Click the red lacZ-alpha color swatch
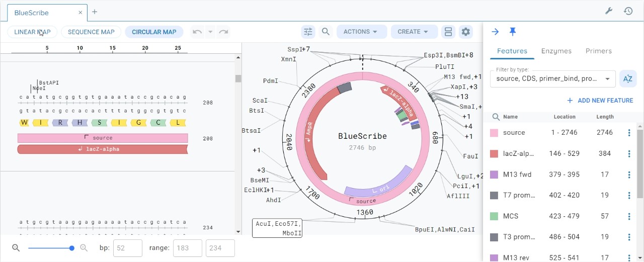The image size is (644, 262). pos(494,154)
